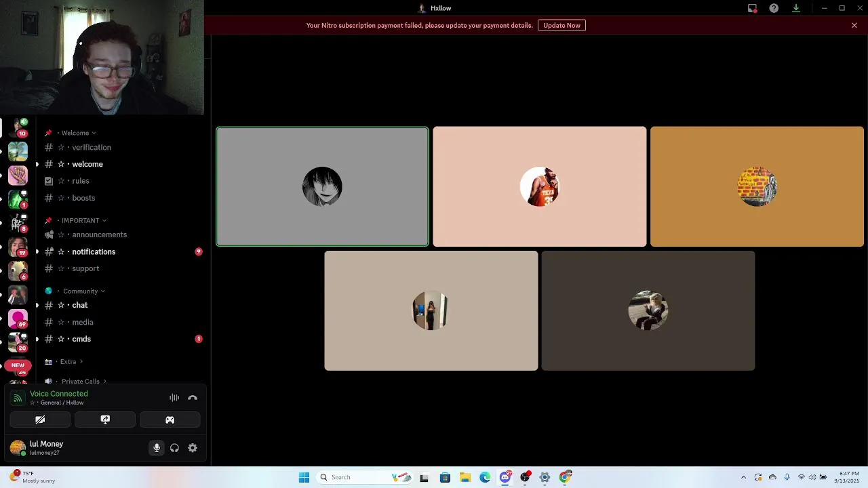Open Microsoft Store from taskbar
Viewport: 868px width, 488px height.
445,477
